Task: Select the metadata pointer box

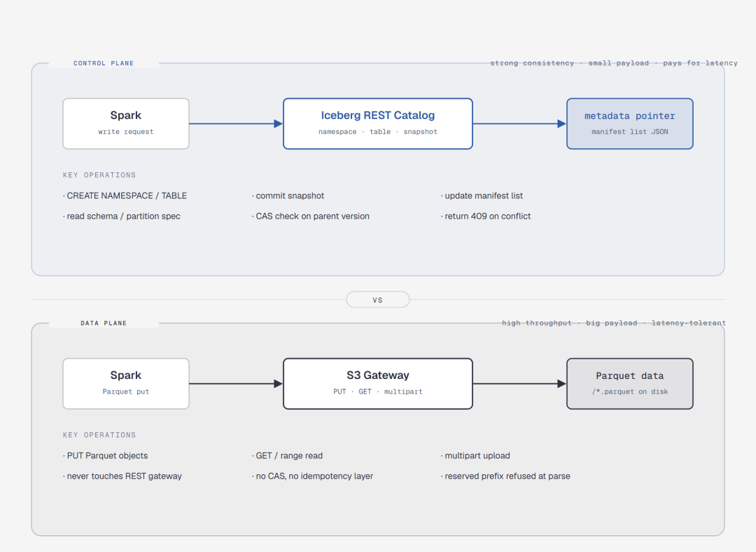Action: point(630,123)
